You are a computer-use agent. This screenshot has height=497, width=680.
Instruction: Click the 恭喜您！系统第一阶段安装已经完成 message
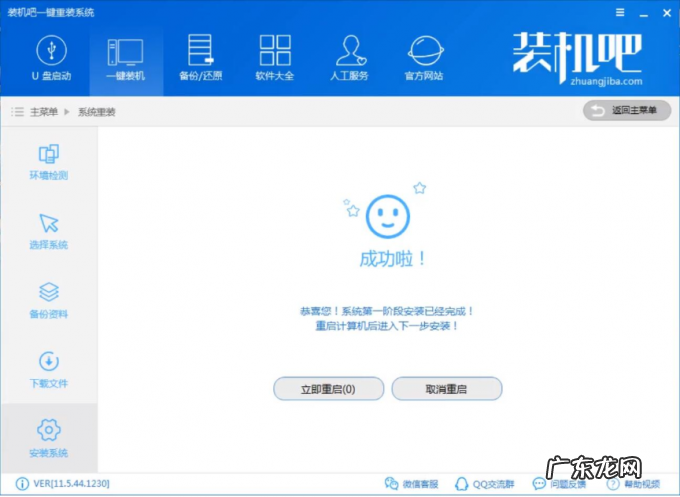[387, 311]
